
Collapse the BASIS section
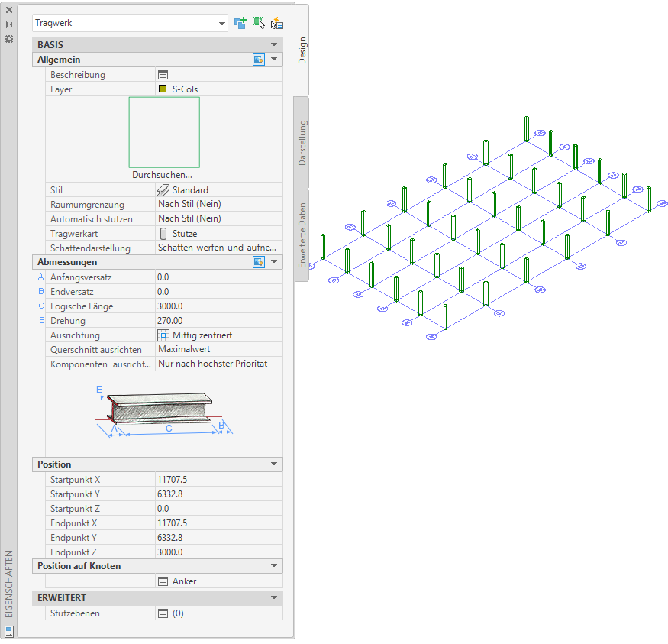point(274,44)
